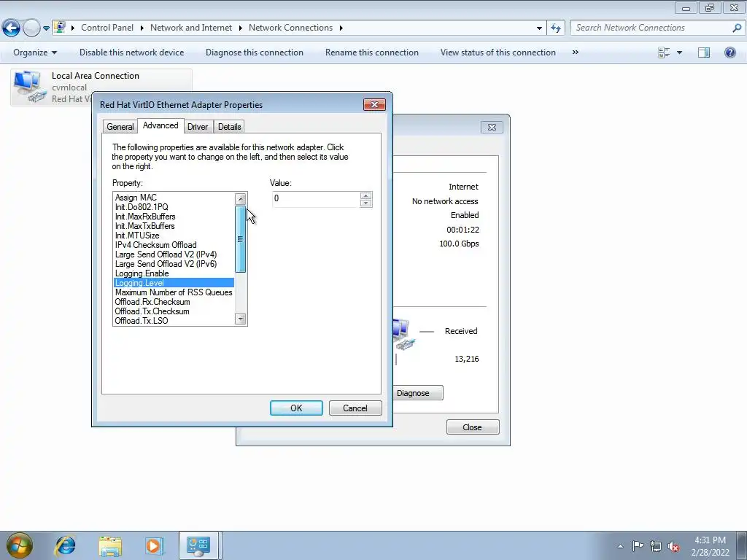Open the recent pages dropdown arrow
The image size is (747, 560).
46,28
